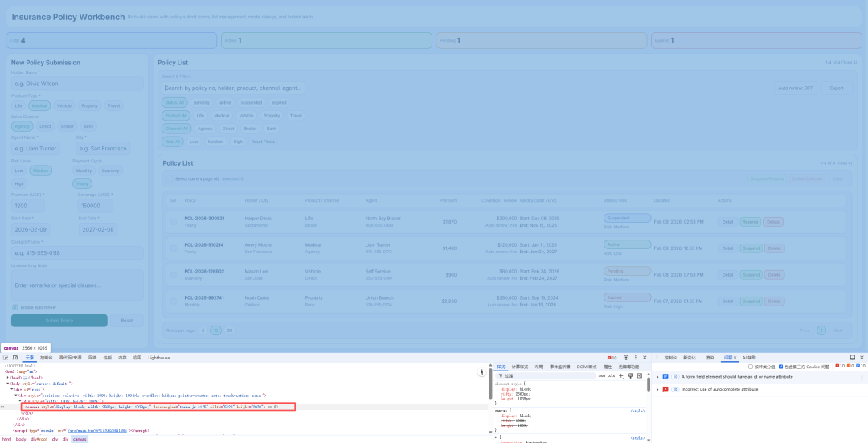Click the blue issue icon for form field warning
The width and height of the screenshot is (868, 443).
coord(665,376)
